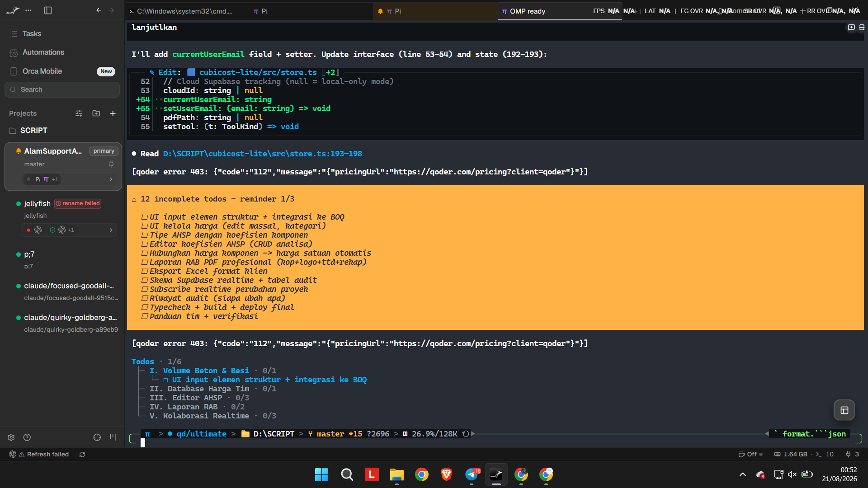This screenshot has height=488, width=868.
Task: Go forward with the right arrow
Action: [112, 10]
